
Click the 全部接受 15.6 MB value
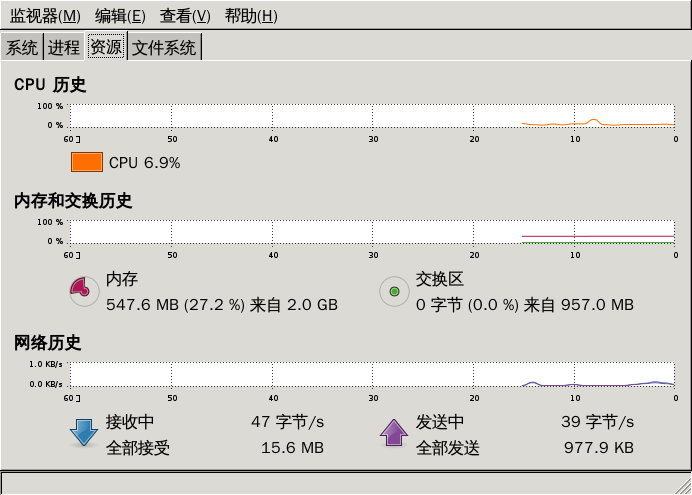click(x=292, y=448)
